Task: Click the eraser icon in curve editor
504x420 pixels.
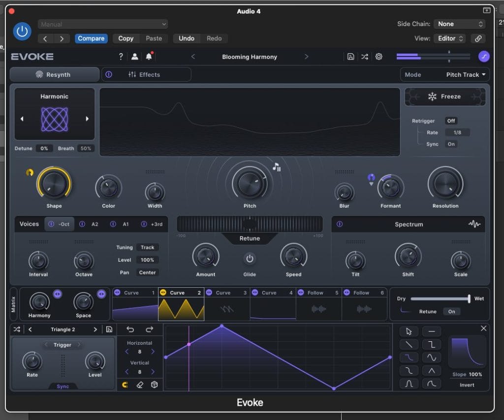Action: click(x=140, y=385)
